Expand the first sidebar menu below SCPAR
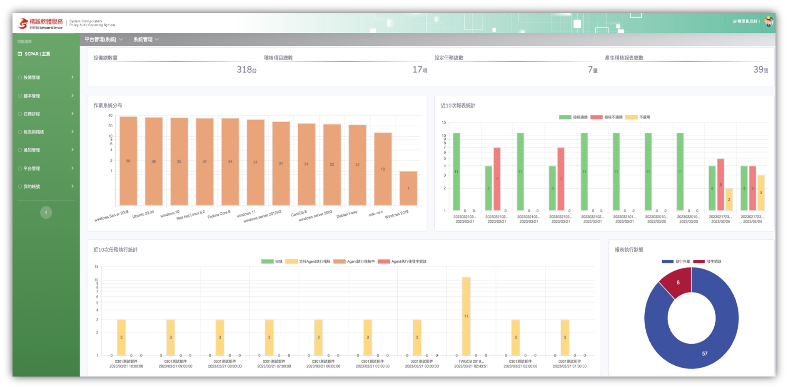788x389 pixels. click(x=46, y=77)
